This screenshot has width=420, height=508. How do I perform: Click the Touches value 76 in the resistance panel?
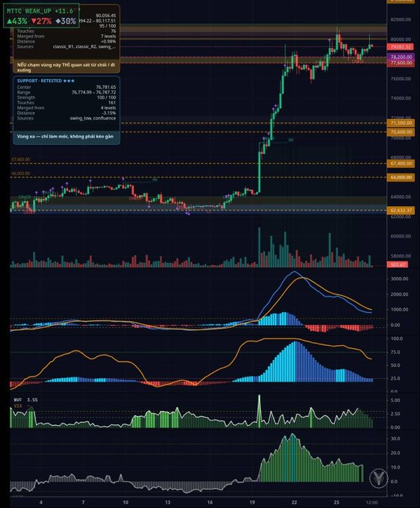114,31
